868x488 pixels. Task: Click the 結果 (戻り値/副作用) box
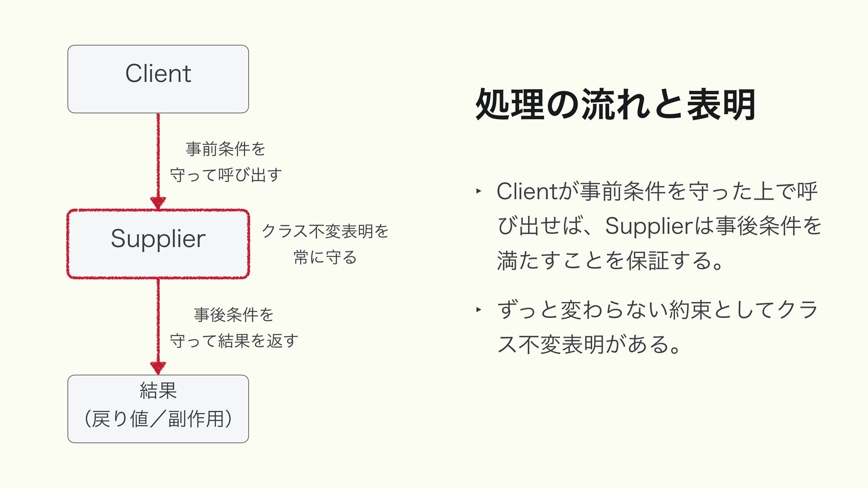158,408
